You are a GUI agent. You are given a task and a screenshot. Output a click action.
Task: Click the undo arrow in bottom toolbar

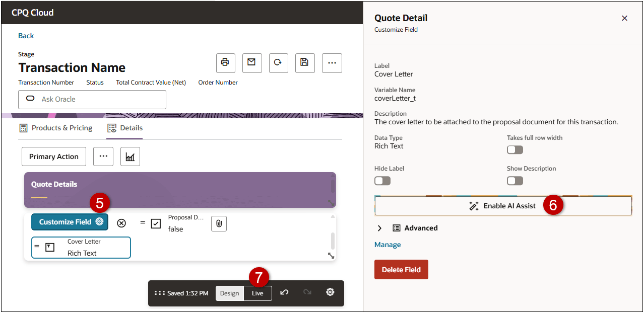point(284,292)
